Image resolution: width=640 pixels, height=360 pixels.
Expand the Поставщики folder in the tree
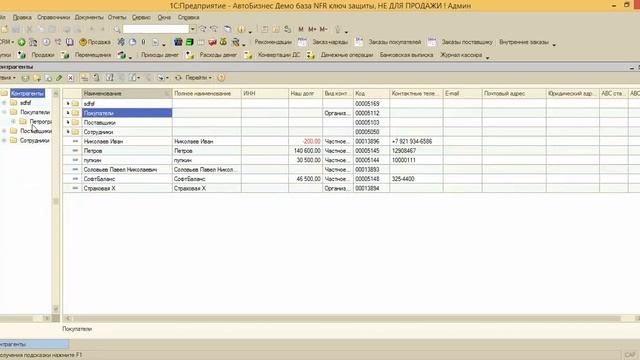tap(4, 131)
